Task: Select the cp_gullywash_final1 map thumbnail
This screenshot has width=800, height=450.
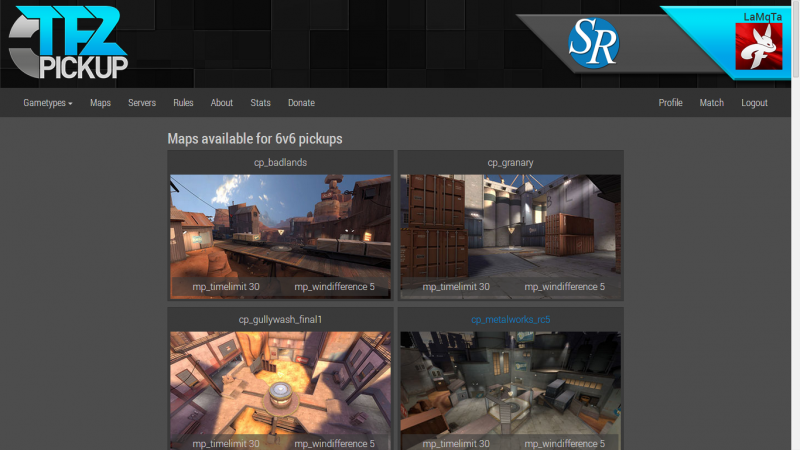Action: click(x=280, y=391)
